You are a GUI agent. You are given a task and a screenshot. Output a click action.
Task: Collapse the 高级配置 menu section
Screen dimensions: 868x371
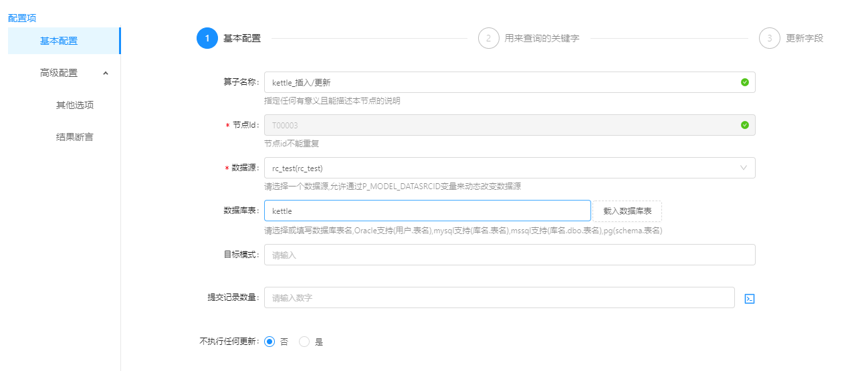tap(106, 73)
